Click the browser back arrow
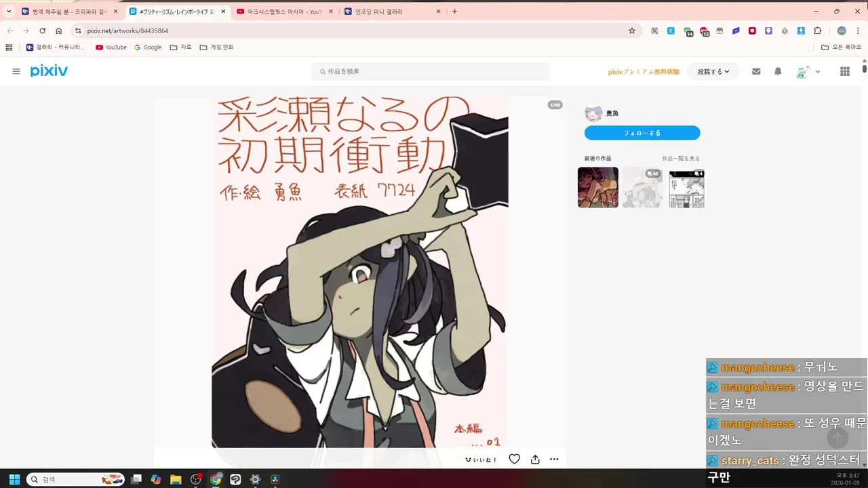 click(9, 30)
